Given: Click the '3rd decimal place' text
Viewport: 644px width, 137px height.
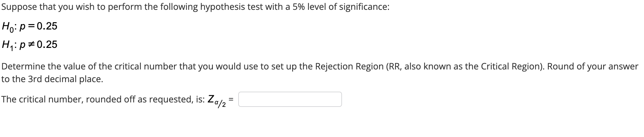Looking at the screenshot, I should click(65, 79).
